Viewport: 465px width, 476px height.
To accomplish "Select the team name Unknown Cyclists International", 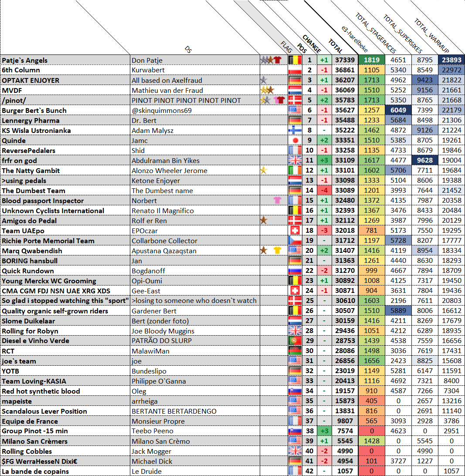I will [x=53, y=211].
